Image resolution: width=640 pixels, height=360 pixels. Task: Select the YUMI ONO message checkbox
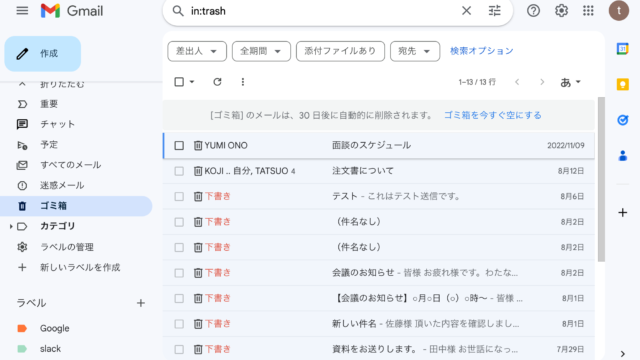[x=179, y=145]
